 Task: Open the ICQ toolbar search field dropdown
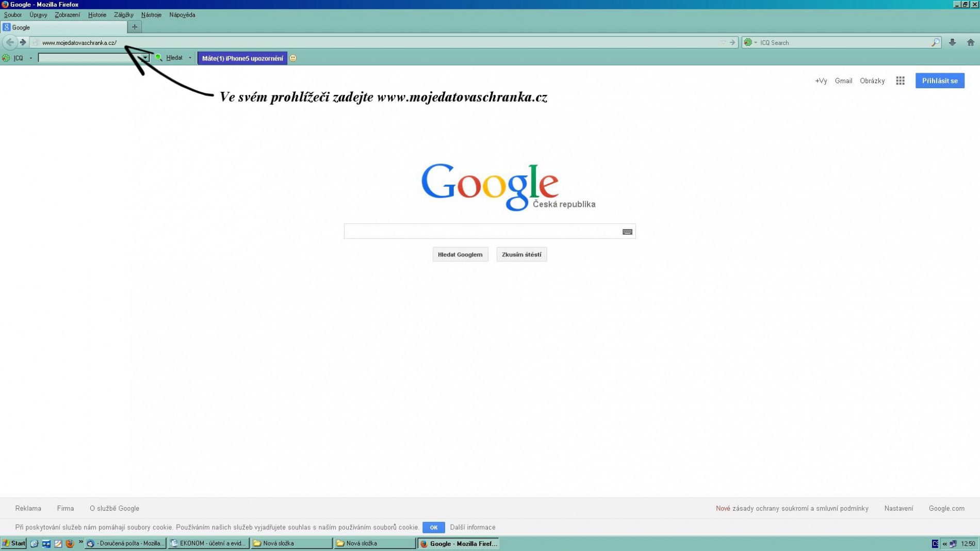point(145,58)
